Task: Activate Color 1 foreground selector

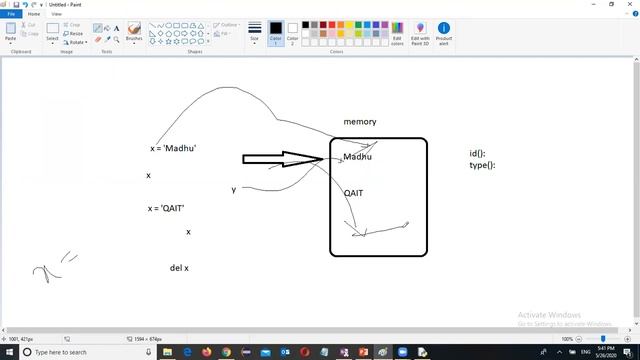Action: [x=276, y=33]
